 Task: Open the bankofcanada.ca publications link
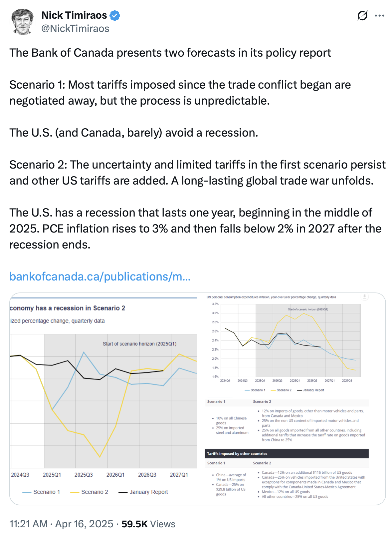100,276
